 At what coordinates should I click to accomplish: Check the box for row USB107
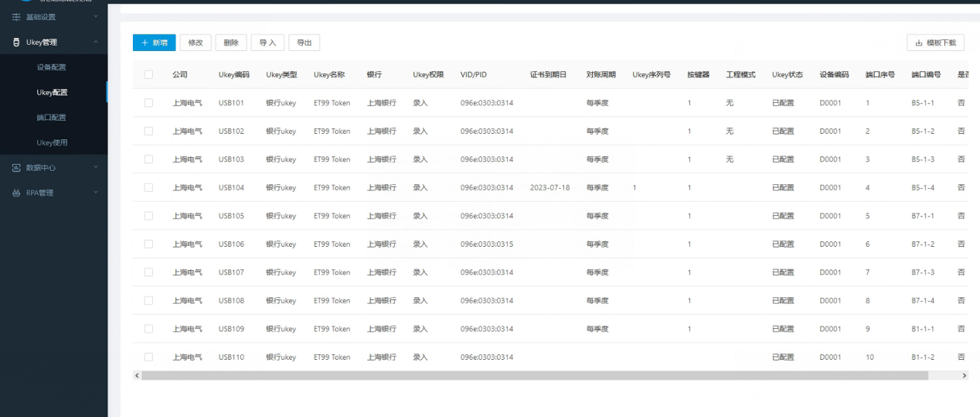(x=148, y=272)
